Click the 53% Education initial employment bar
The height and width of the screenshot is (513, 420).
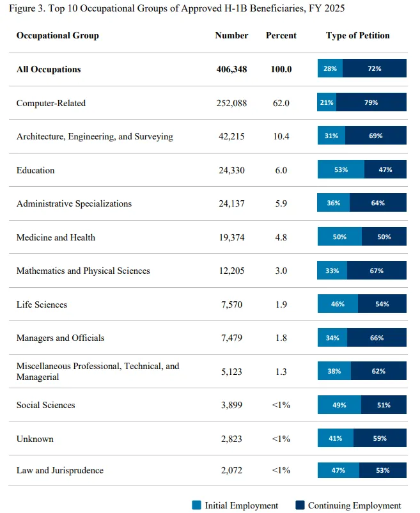tap(341, 169)
